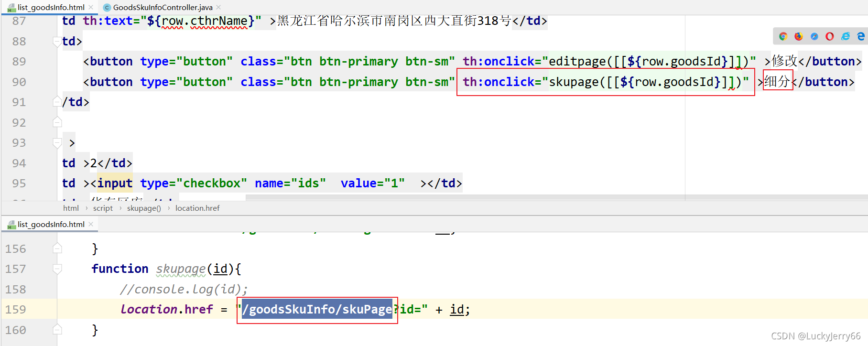
Task: Select the html breadcrumb
Action: [x=71, y=208]
